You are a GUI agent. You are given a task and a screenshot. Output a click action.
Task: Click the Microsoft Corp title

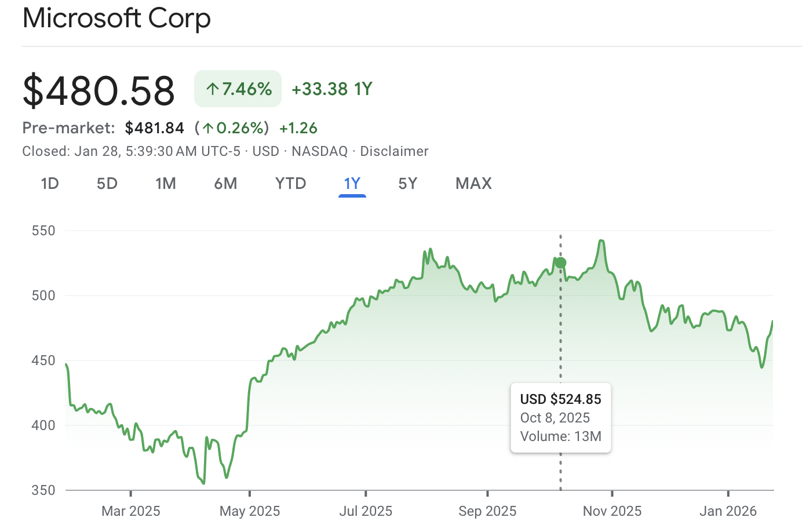point(116,18)
